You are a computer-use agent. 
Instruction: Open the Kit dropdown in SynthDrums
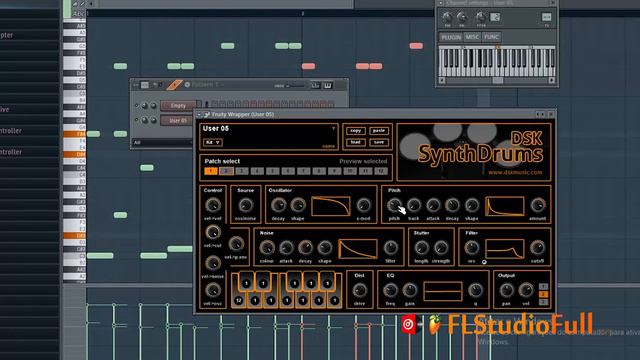(x=213, y=142)
